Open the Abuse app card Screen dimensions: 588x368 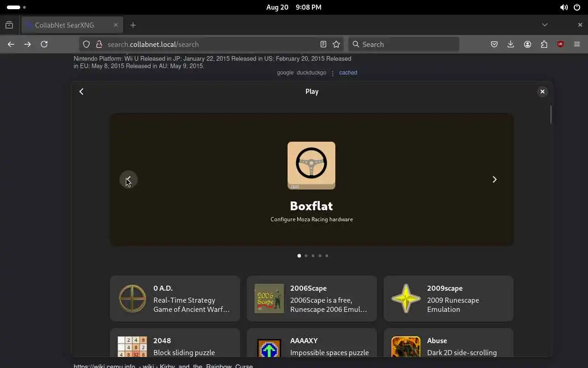click(448, 343)
